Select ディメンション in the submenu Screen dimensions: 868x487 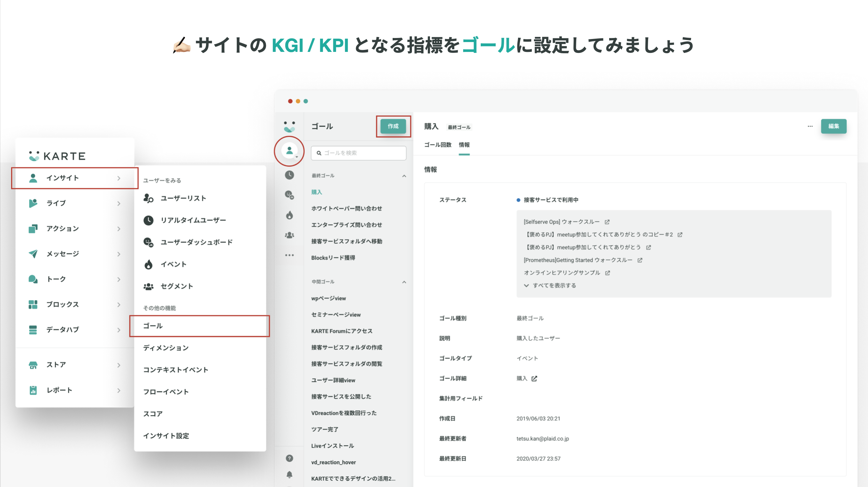point(166,348)
